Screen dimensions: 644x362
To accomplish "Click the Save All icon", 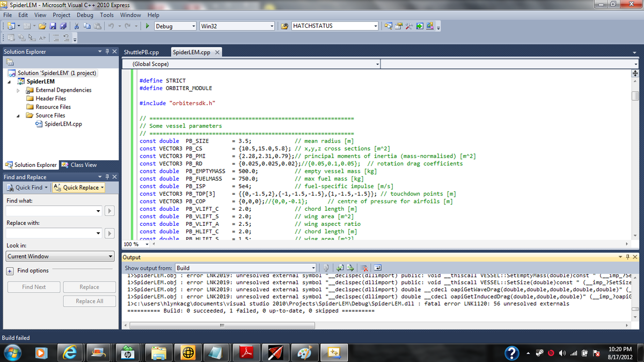I will 63,26.
